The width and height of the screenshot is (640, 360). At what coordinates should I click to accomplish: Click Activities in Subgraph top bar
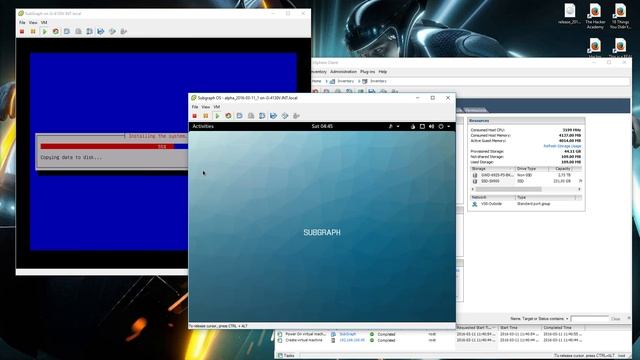tap(203, 127)
